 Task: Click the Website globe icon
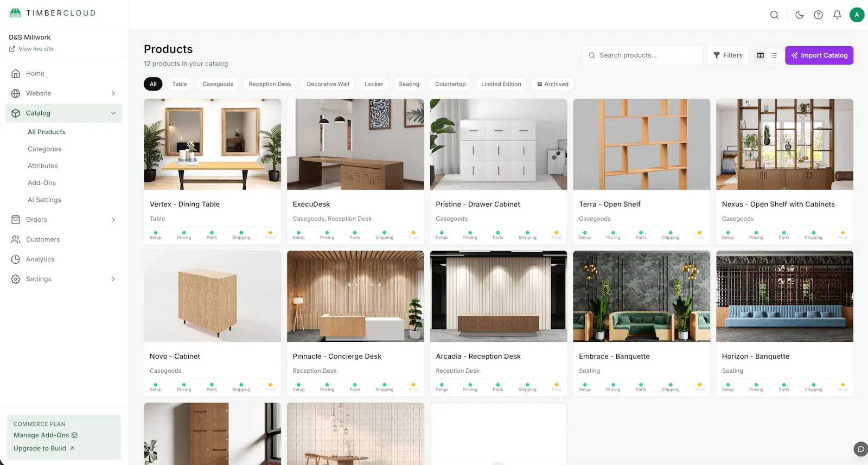point(16,93)
